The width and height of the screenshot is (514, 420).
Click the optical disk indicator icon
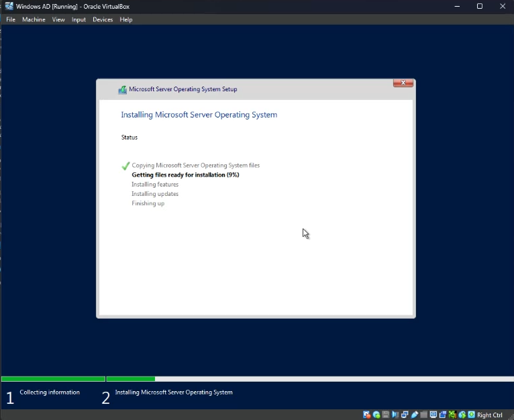(x=376, y=415)
